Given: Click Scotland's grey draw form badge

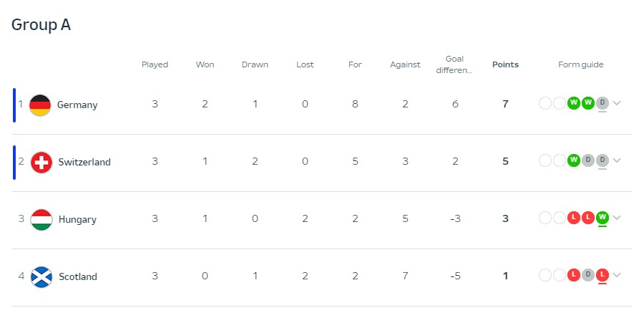Looking at the screenshot, I should pyautogui.click(x=588, y=275).
